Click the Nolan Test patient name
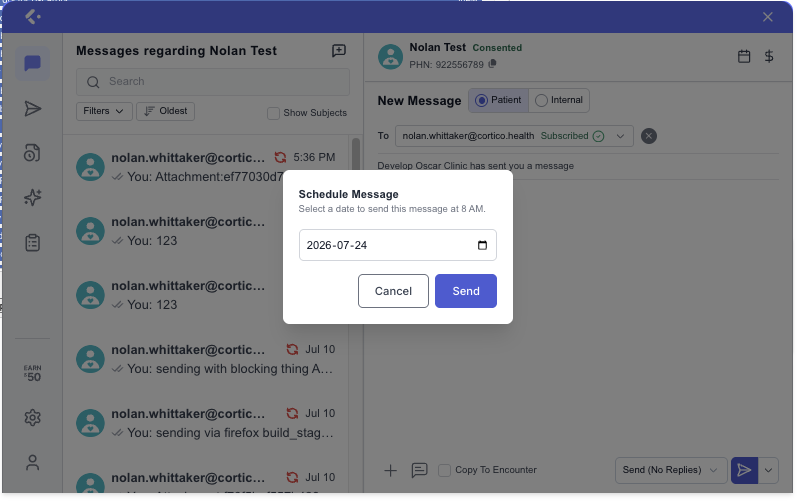This screenshot has width=802, height=503. click(x=437, y=48)
